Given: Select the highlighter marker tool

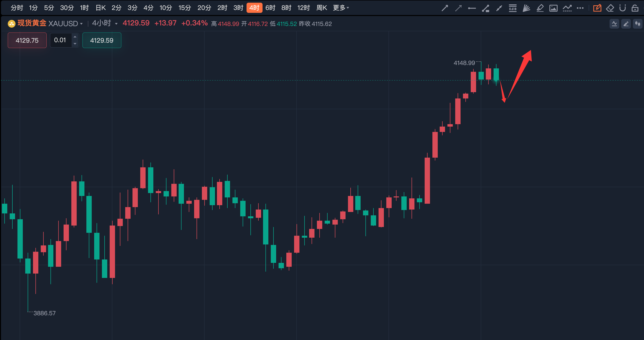Looking at the screenshot, I should click(540, 8).
